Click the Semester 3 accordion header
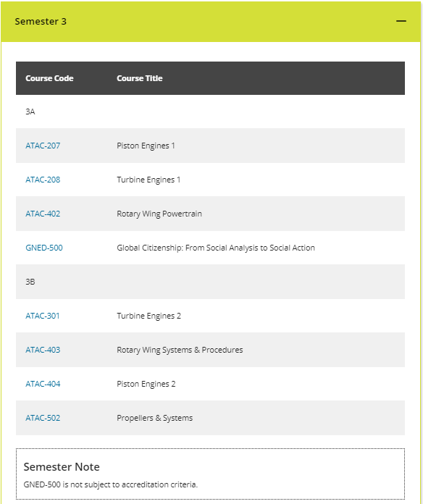 click(211, 22)
